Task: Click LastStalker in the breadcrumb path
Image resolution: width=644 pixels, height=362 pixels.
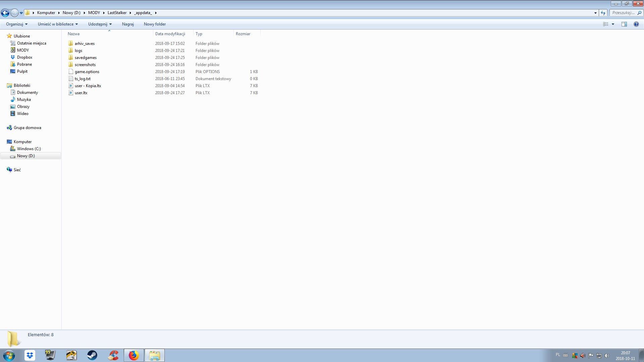Action: tap(117, 13)
